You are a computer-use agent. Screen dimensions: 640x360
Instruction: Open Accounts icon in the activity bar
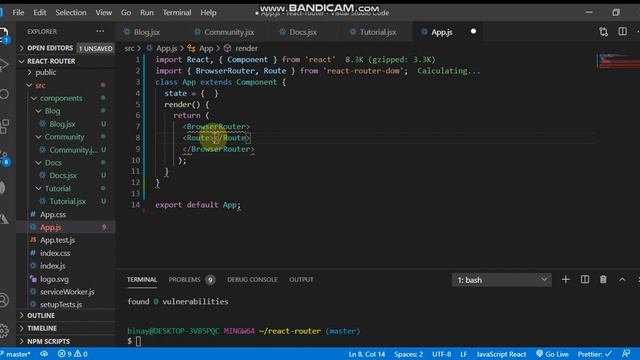[4, 300]
